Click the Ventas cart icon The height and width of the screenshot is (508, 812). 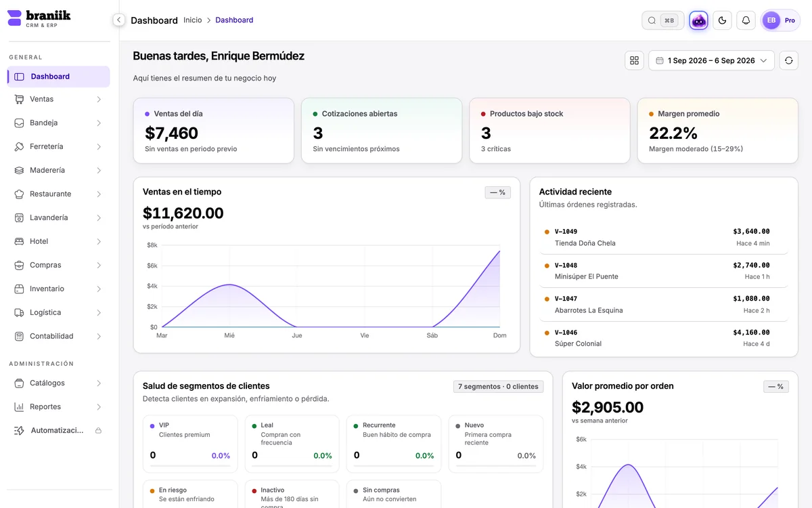click(x=19, y=99)
